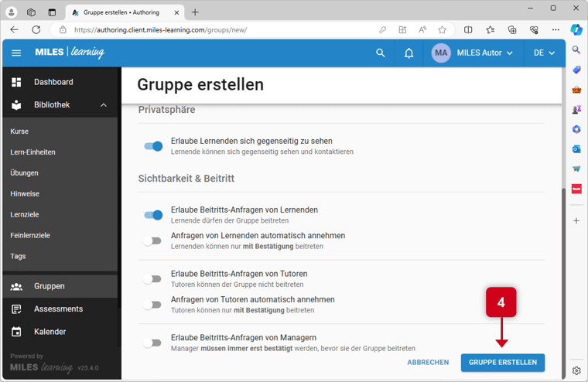Select Lernziele in the sidebar
The width and height of the screenshot is (588, 382).
click(25, 214)
